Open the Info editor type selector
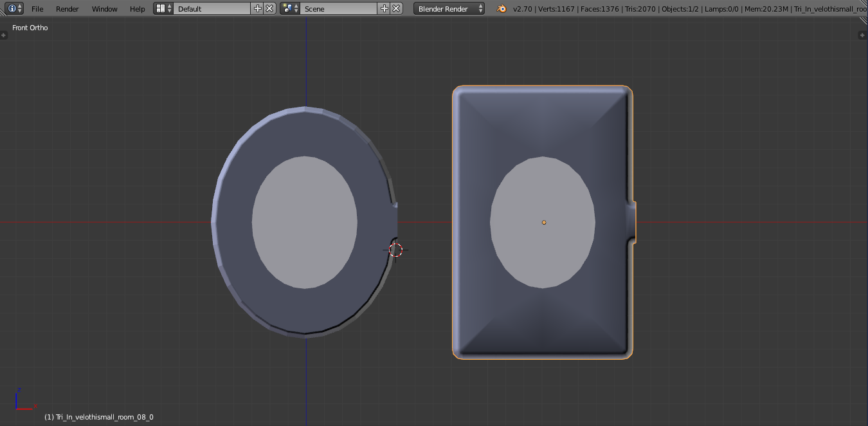 [x=15, y=8]
